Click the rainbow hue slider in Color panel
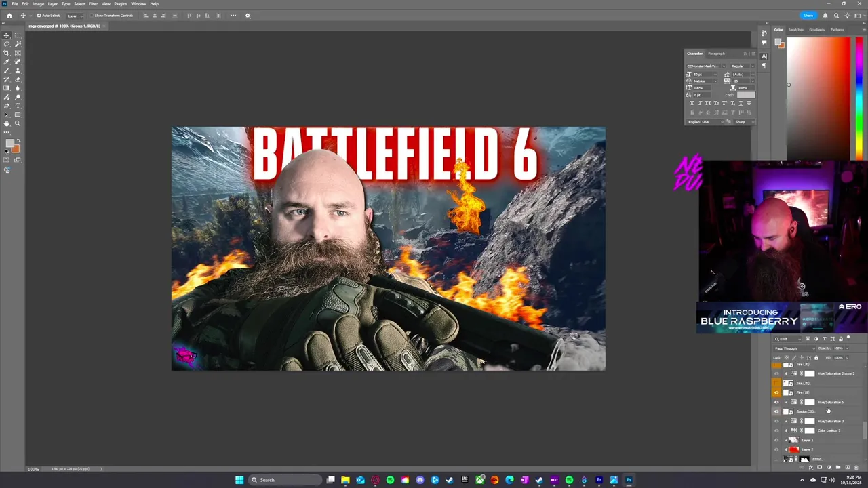 859,98
